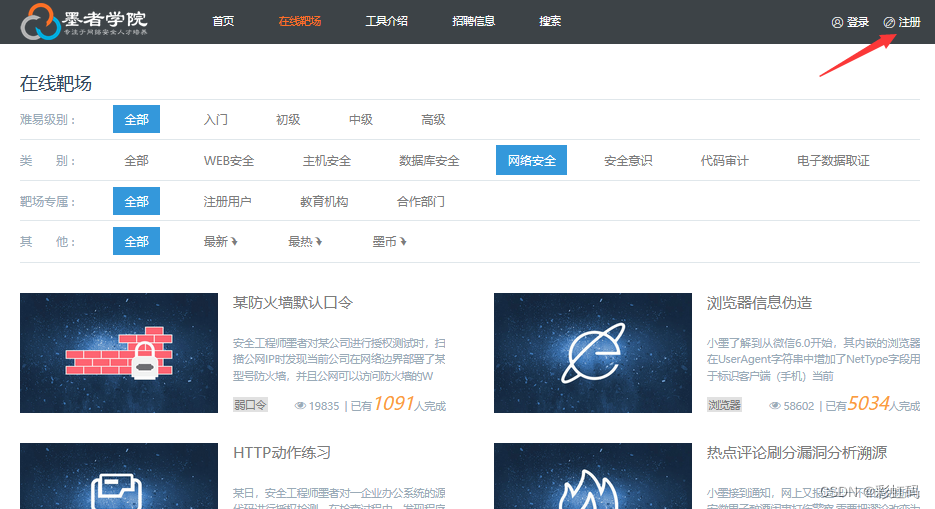Click the login user icon beside 登录

(x=837, y=23)
